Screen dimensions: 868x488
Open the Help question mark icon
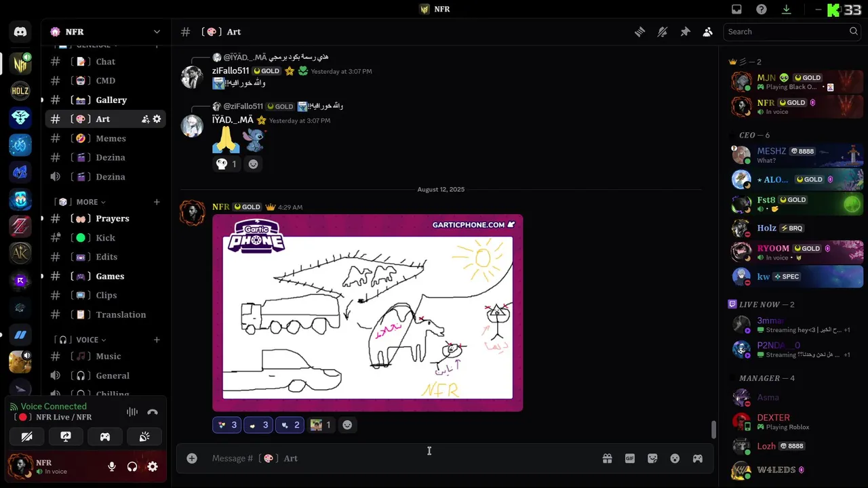coord(762,9)
